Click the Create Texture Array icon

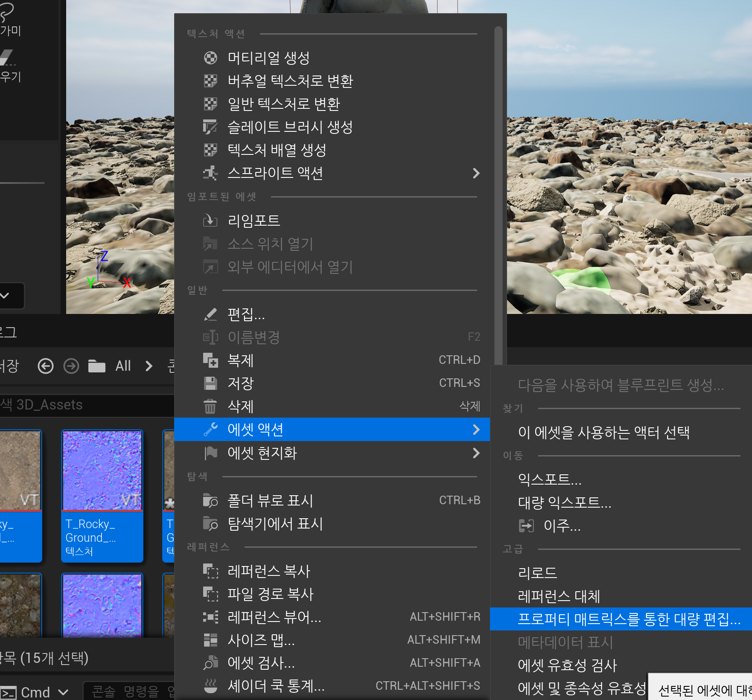coord(210,150)
